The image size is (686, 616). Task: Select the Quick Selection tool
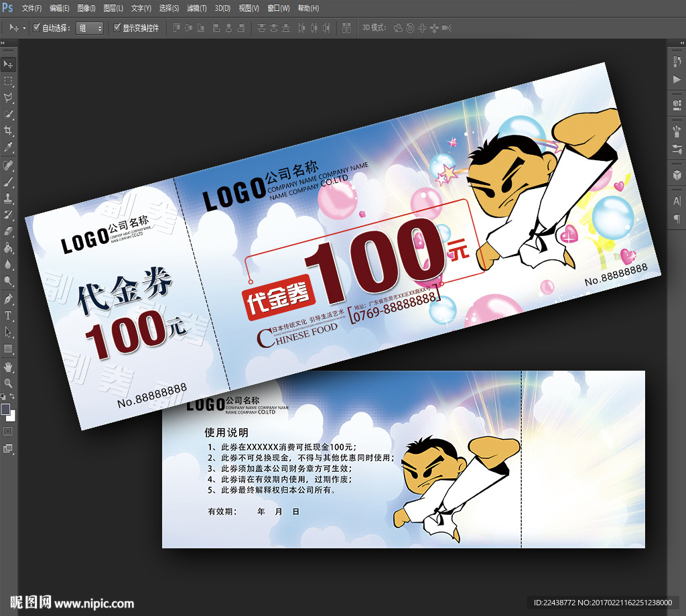[8, 114]
